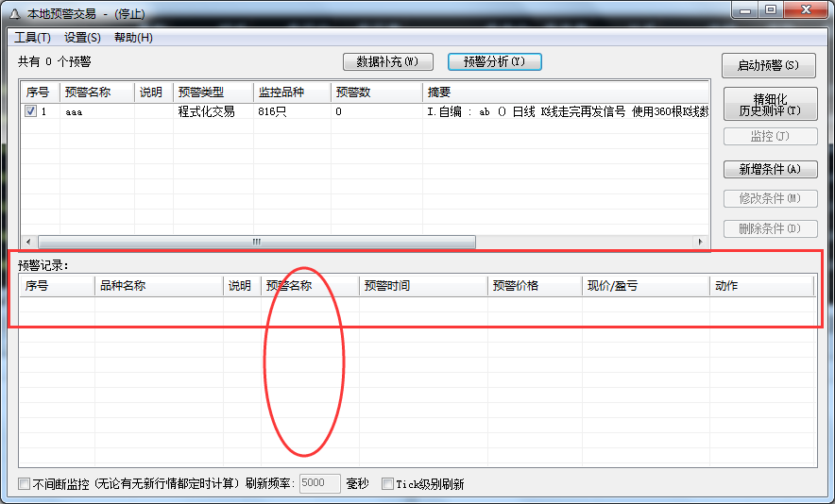Viewport: 835px width, 504px height.
Task: Add a condition with 新增条件(A)
Action: coord(770,169)
